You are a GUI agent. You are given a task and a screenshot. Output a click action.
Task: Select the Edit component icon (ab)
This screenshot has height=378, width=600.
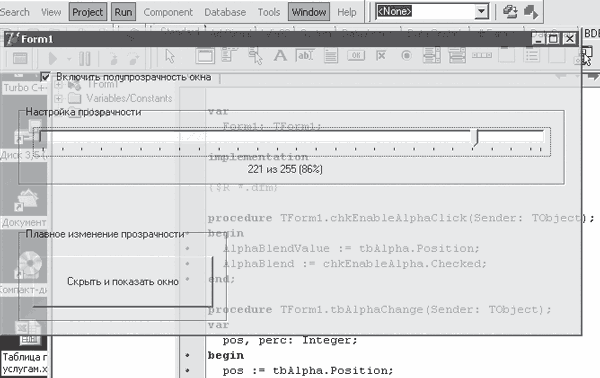305,56
